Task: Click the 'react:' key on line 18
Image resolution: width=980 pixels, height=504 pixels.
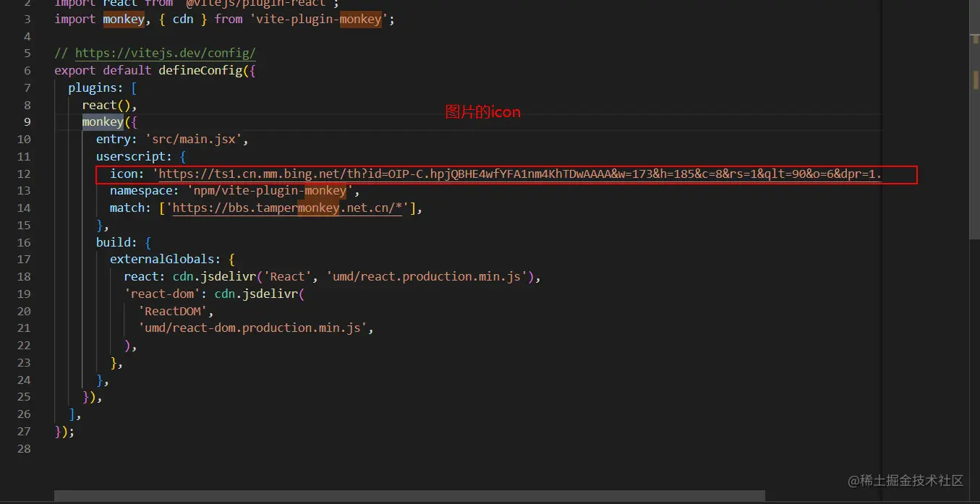Action: (145, 277)
